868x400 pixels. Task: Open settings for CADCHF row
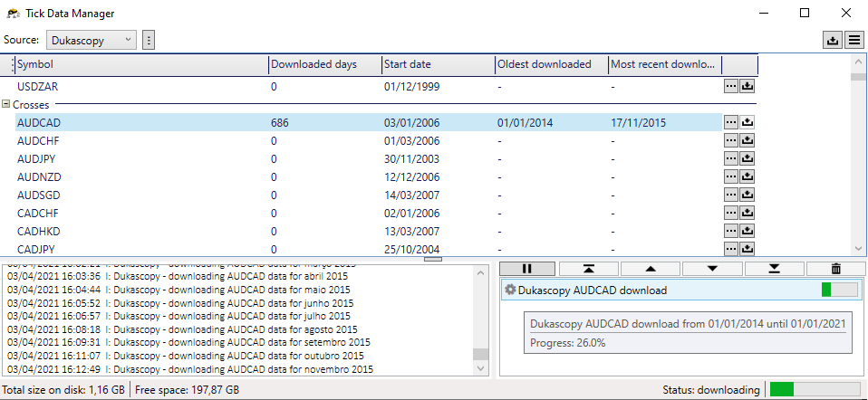[x=731, y=213]
